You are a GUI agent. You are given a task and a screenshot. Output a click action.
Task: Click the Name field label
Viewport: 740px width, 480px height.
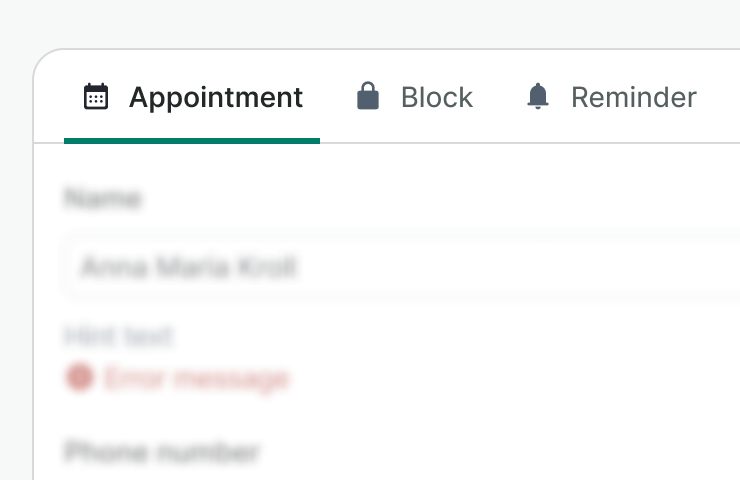point(102,199)
